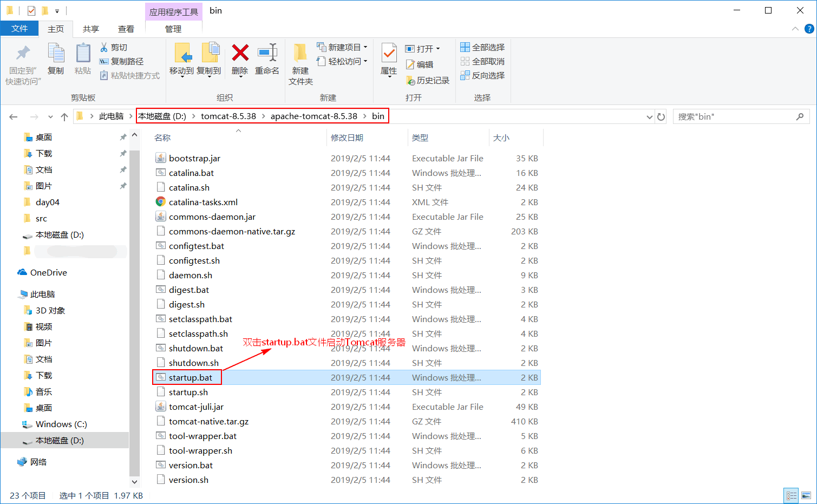Switch to the Home ribbon tab
The width and height of the screenshot is (817, 504).
[x=56, y=29]
